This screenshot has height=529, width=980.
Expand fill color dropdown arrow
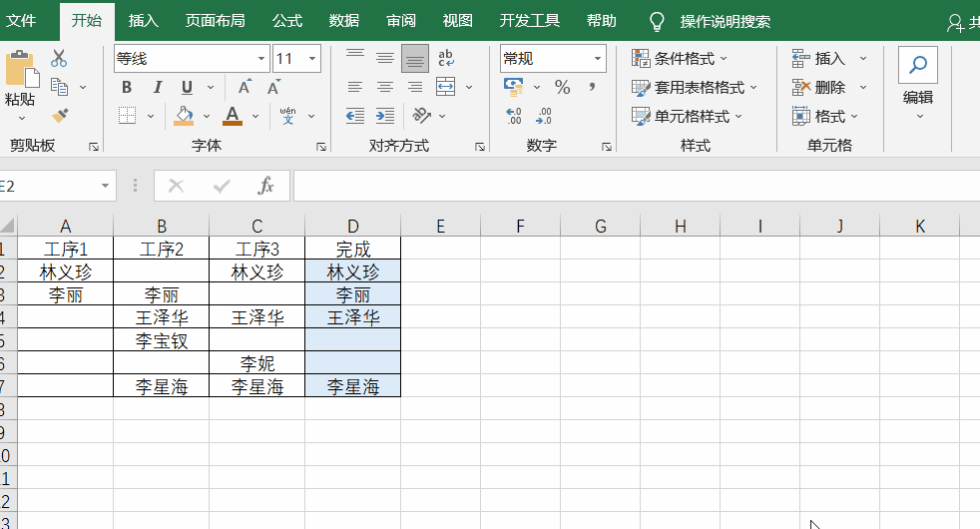pyautogui.click(x=207, y=117)
